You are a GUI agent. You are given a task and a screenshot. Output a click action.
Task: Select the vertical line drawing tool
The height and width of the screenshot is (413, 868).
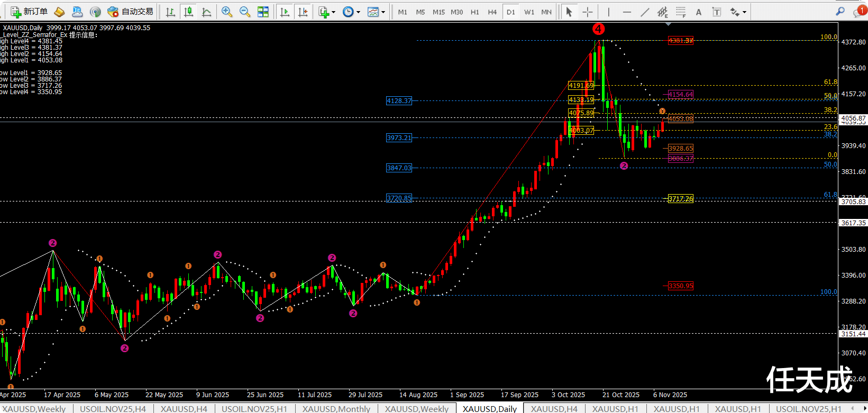point(609,11)
